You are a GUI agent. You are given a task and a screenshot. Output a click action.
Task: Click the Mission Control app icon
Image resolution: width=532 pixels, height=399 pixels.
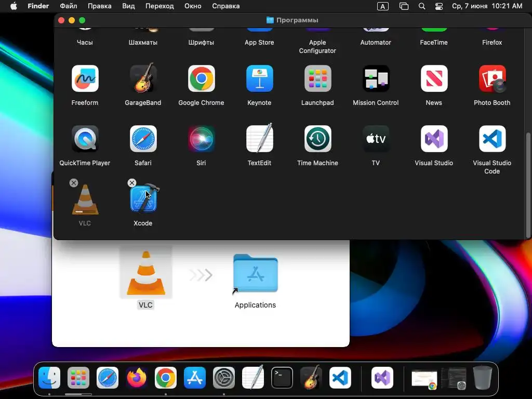(x=376, y=79)
